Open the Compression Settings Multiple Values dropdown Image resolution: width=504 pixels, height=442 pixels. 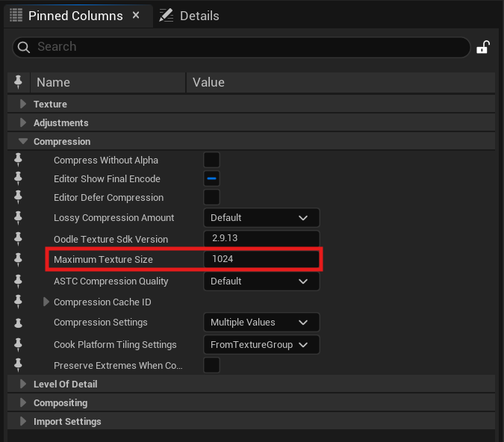tap(261, 322)
